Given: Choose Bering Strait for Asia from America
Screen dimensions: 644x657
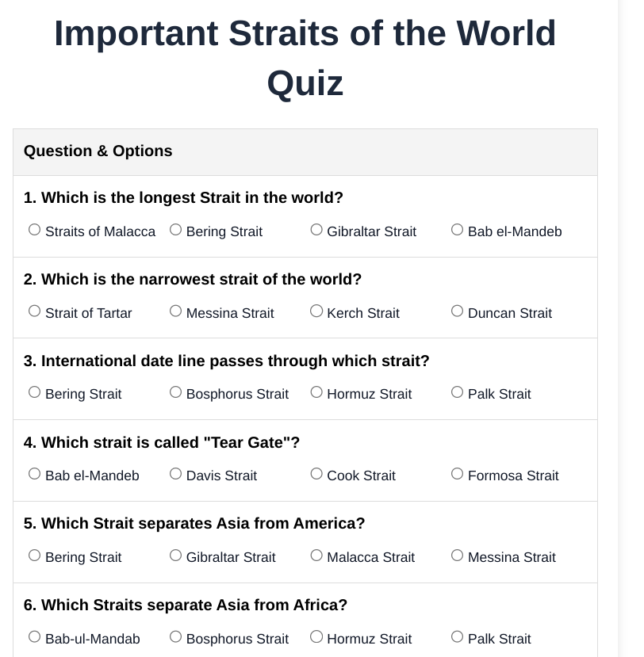Looking at the screenshot, I should click(x=35, y=556).
